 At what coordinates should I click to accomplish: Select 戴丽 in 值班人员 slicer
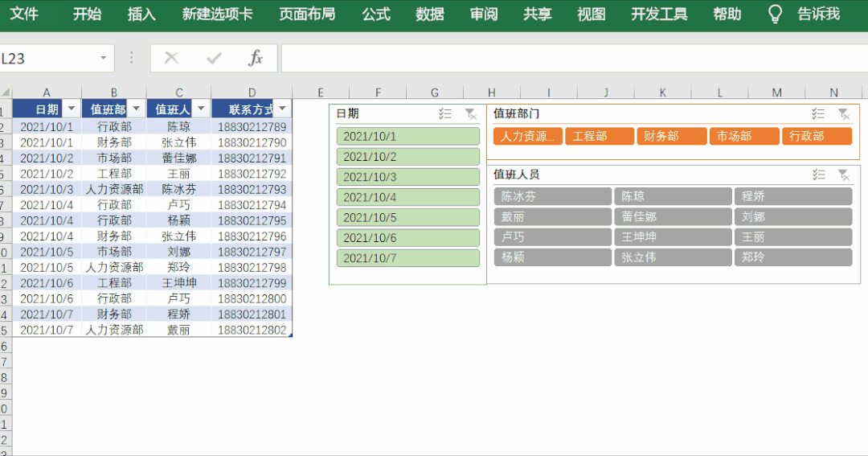click(553, 216)
